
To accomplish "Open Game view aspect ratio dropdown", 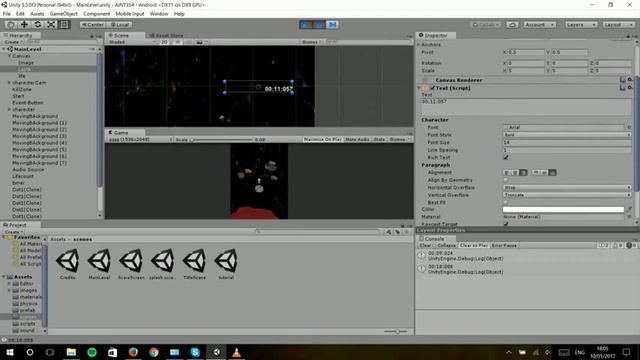I will pyautogui.click(x=140, y=139).
